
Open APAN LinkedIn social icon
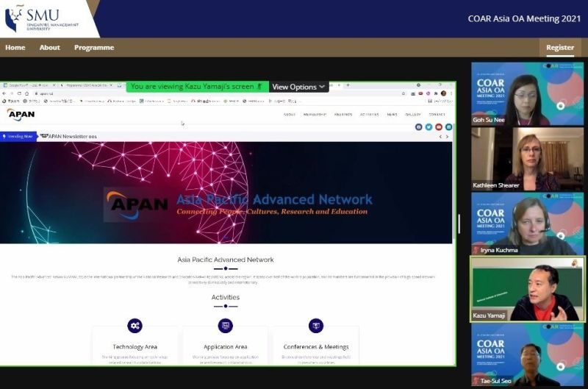[x=448, y=127]
